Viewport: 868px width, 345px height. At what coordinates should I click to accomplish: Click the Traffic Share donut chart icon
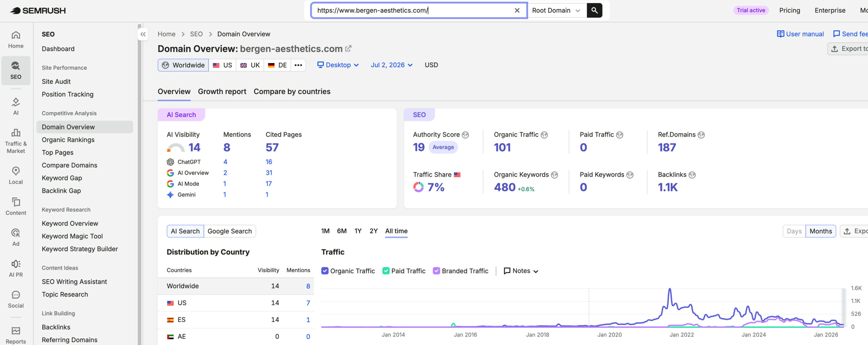tap(418, 187)
